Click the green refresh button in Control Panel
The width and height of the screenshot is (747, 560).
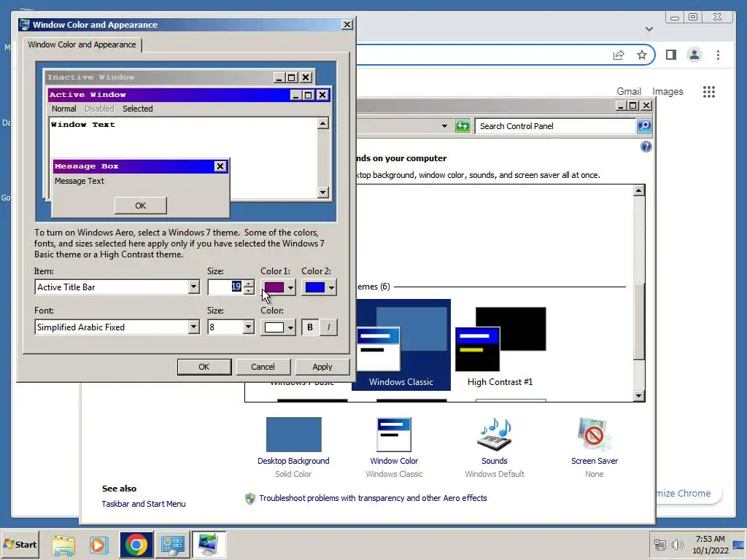tap(462, 126)
